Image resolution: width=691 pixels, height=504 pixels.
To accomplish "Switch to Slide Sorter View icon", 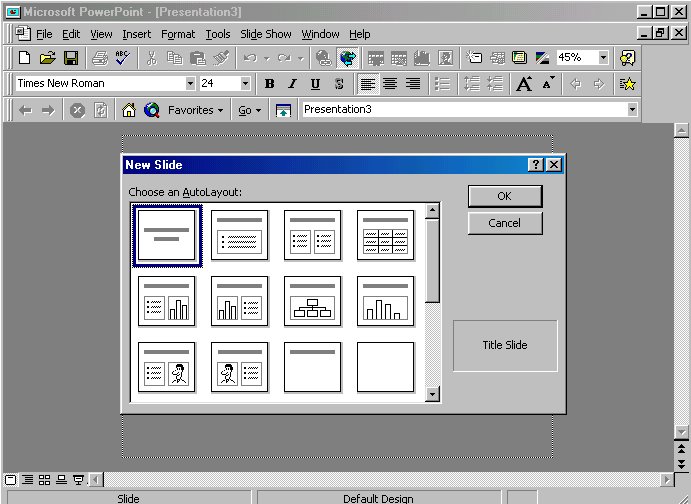I will click(x=45, y=480).
